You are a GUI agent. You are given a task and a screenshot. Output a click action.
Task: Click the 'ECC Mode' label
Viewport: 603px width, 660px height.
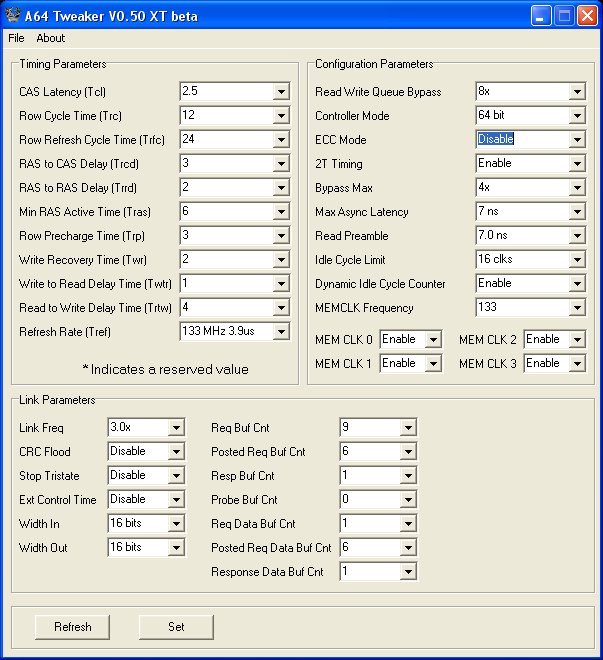pos(340,140)
